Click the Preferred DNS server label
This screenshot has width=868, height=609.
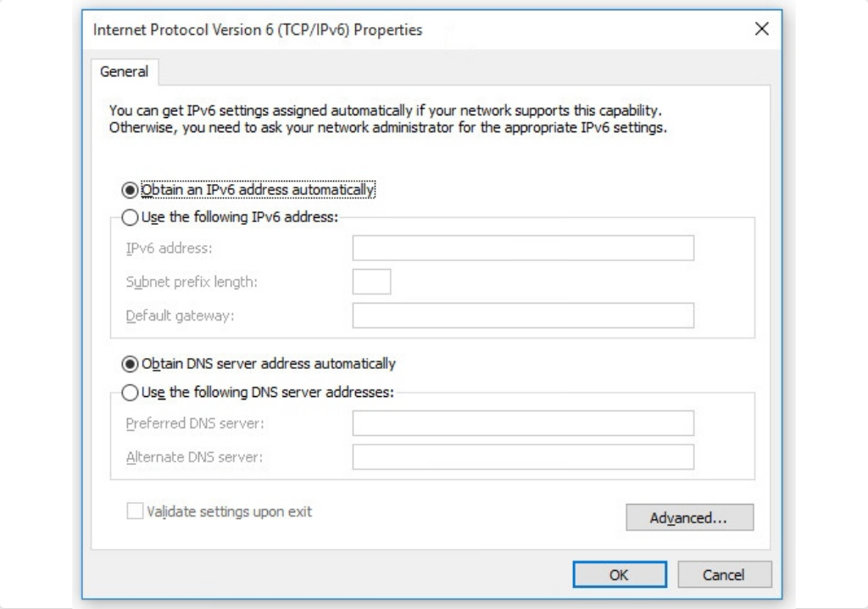195,423
